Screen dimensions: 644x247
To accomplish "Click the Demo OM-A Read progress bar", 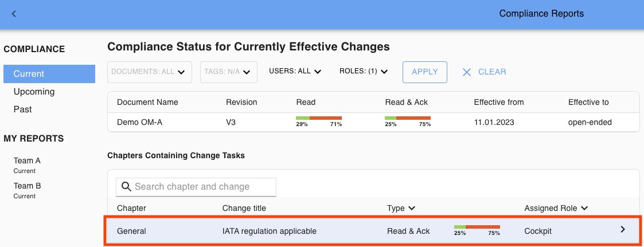I will click(x=319, y=119).
